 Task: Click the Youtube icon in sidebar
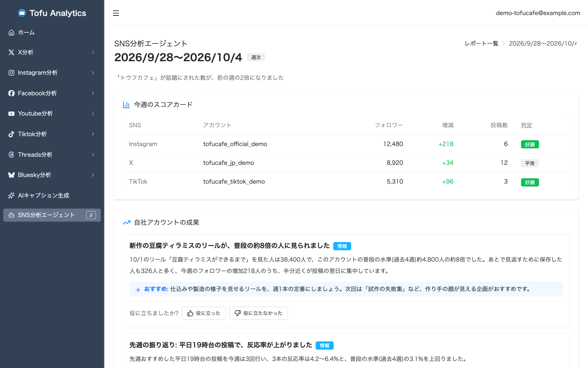tap(11, 114)
